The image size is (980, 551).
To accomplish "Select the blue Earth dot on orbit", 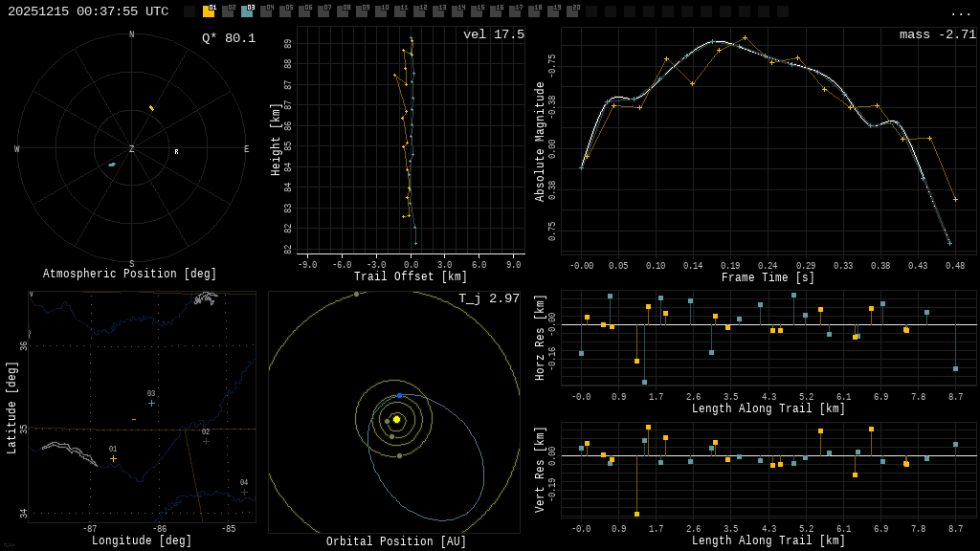I will pyautogui.click(x=399, y=395).
